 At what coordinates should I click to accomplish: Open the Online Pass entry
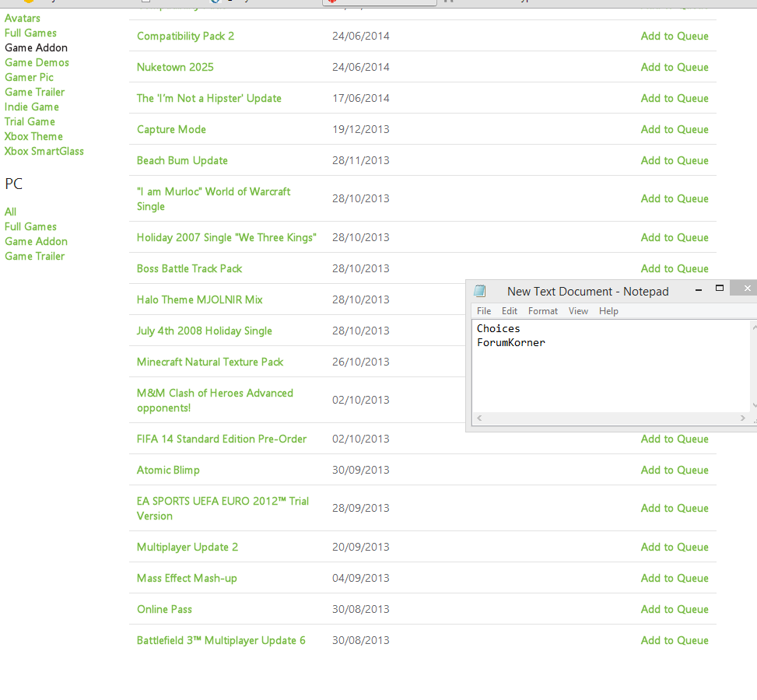(164, 610)
